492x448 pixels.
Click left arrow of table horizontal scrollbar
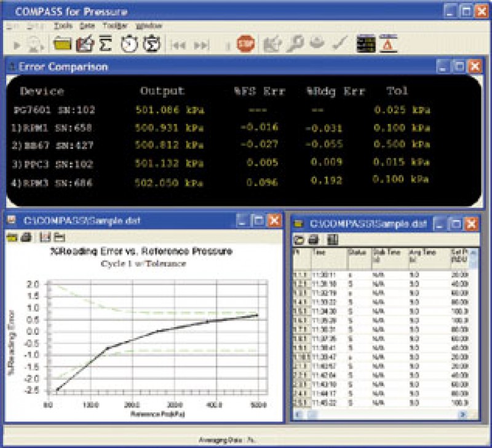(x=298, y=415)
